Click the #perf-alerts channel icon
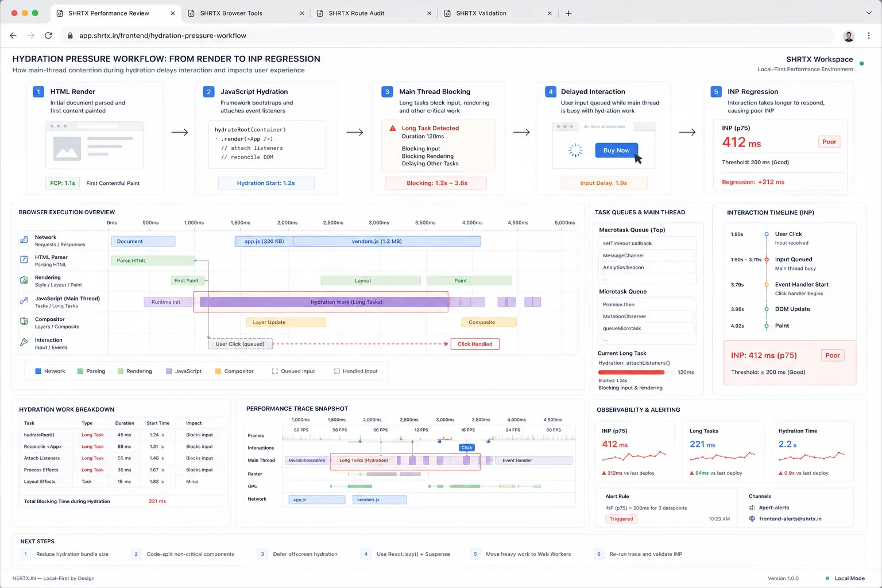882x588 pixels. (x=752, y=508)
